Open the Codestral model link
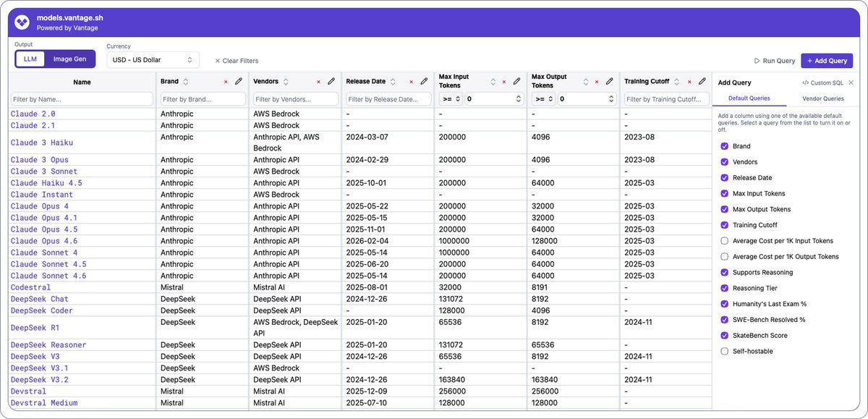The height and width of the screenshot is (419, 868). click(x=31, y=287)
